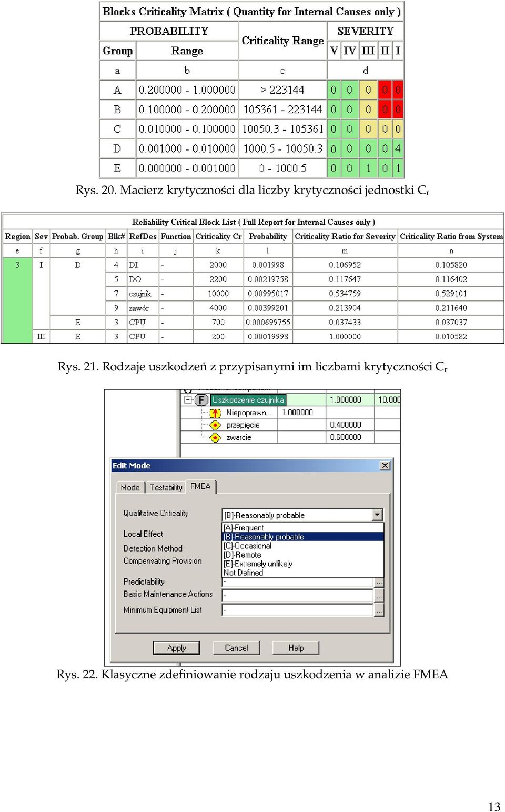Select the Uszkodzenie czujnika tree row
The width and height of the screenshot is (505, 812).
click(x=248, y=400)
